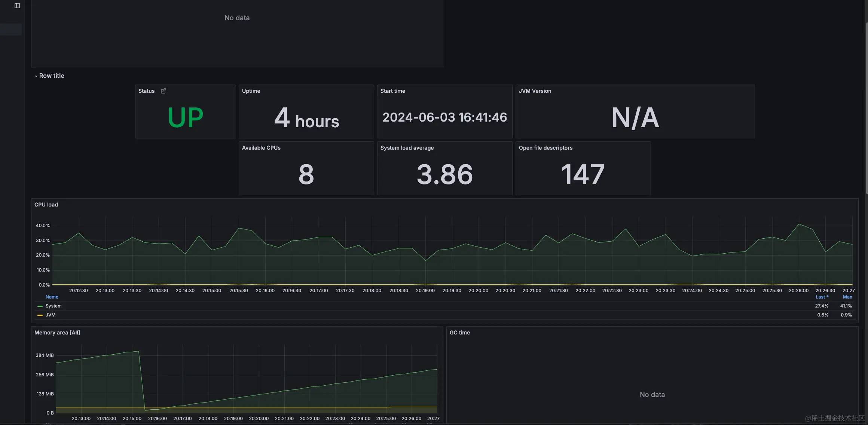Click the Row title label
The image size is (868, 425).
[52, 76]
